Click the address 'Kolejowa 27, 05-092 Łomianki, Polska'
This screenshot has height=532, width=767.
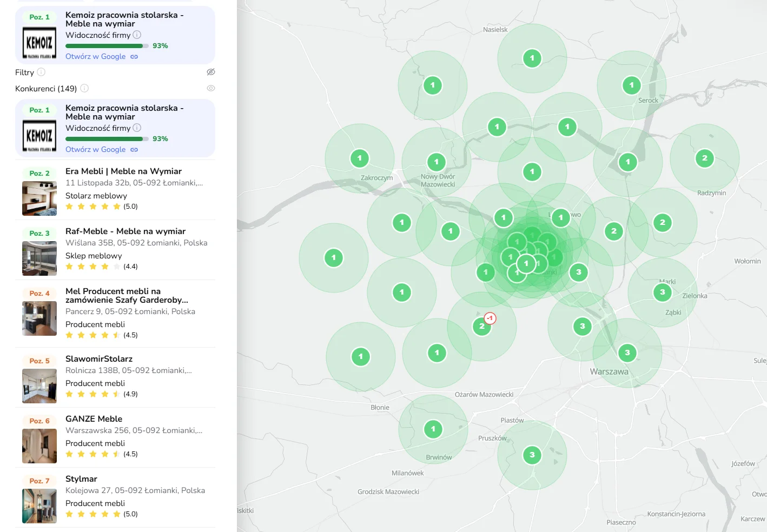pyautogui.click(x=135, y=490)
